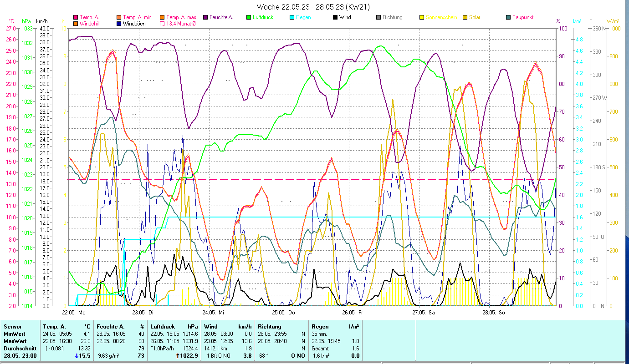Viewport: 629px width, 364px height.
Task: Click the purple Feuchte A. legend swatch
Action: point(205,17)
